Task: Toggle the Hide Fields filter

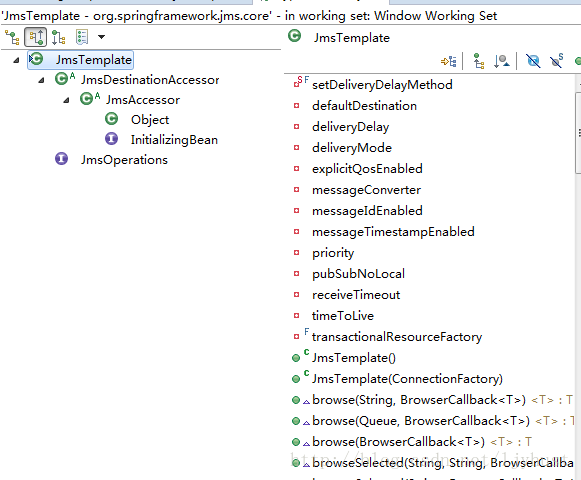Action: pyautogui.click(x=533, y=61)
